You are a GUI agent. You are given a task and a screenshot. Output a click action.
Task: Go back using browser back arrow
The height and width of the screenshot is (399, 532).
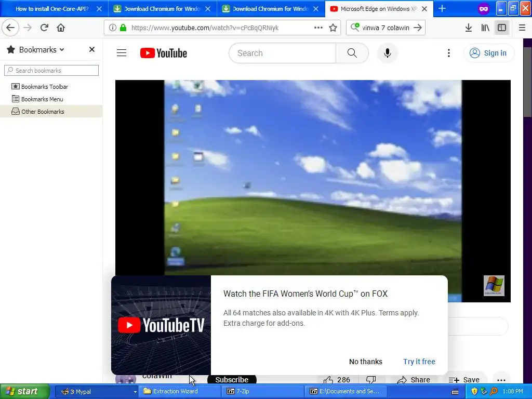[10, 28]
